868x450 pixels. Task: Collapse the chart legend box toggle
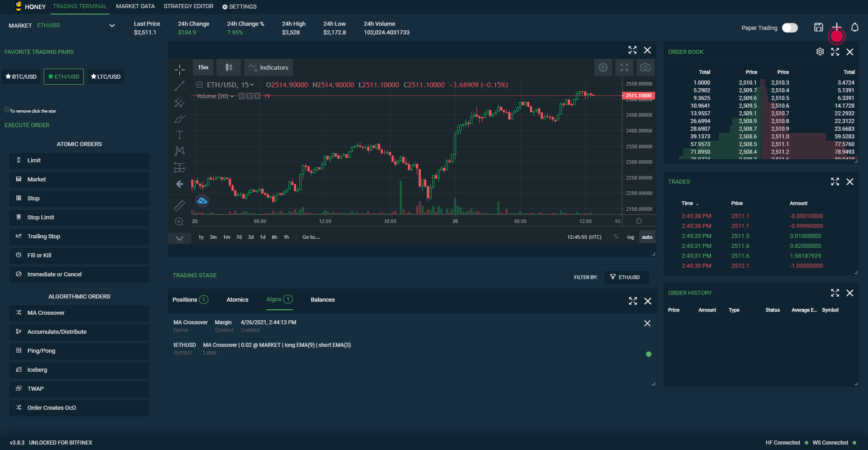tap(199, 85)
